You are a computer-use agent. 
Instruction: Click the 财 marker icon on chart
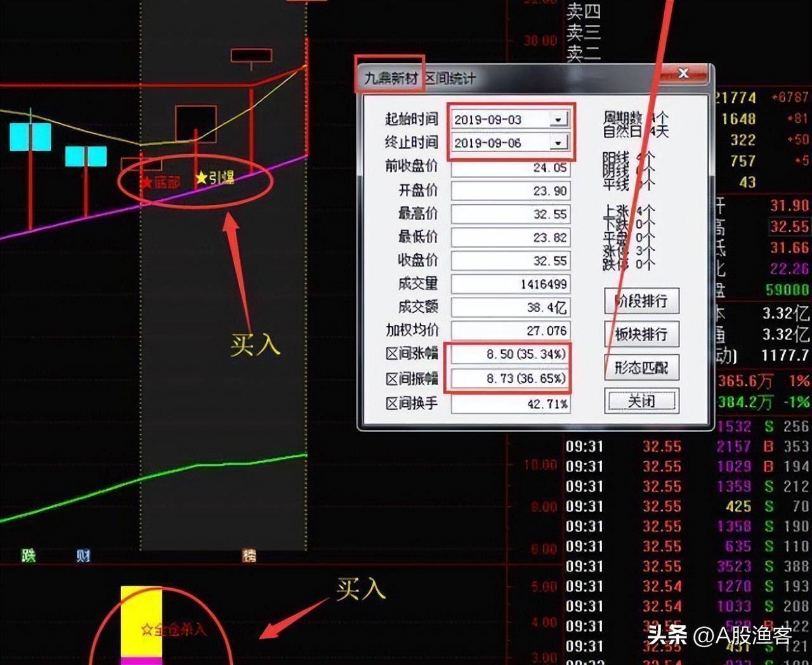(x=83, y=556)
